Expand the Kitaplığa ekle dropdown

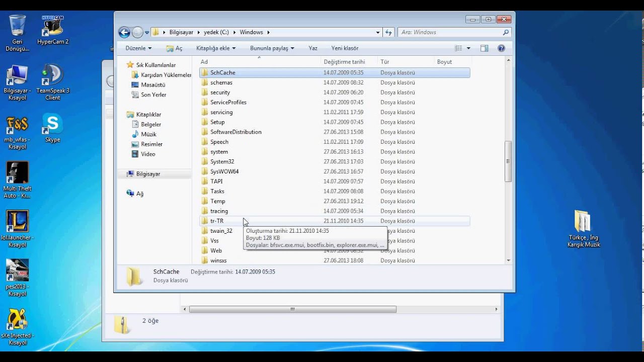pos(216,48)
